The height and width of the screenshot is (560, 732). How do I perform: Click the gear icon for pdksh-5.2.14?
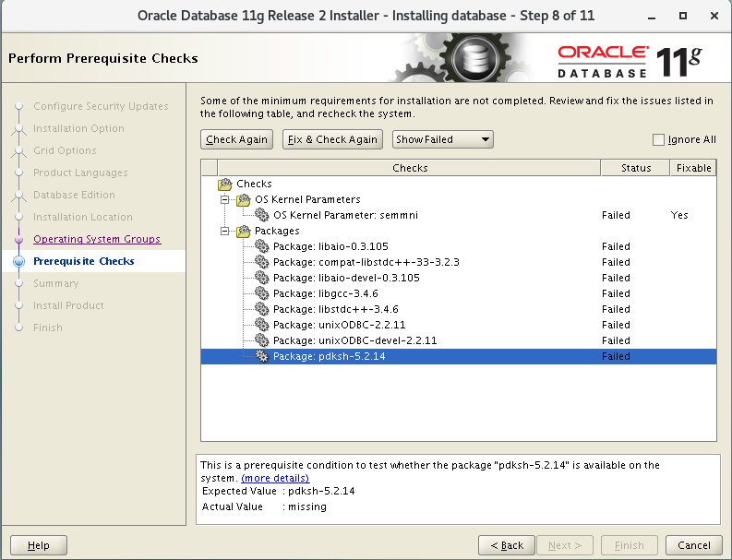click(262, 356)
